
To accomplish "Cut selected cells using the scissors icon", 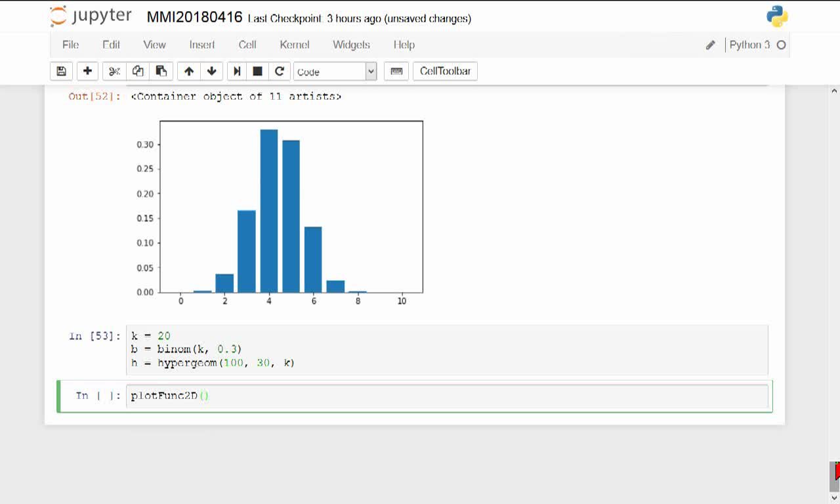I will pos(114,72).
